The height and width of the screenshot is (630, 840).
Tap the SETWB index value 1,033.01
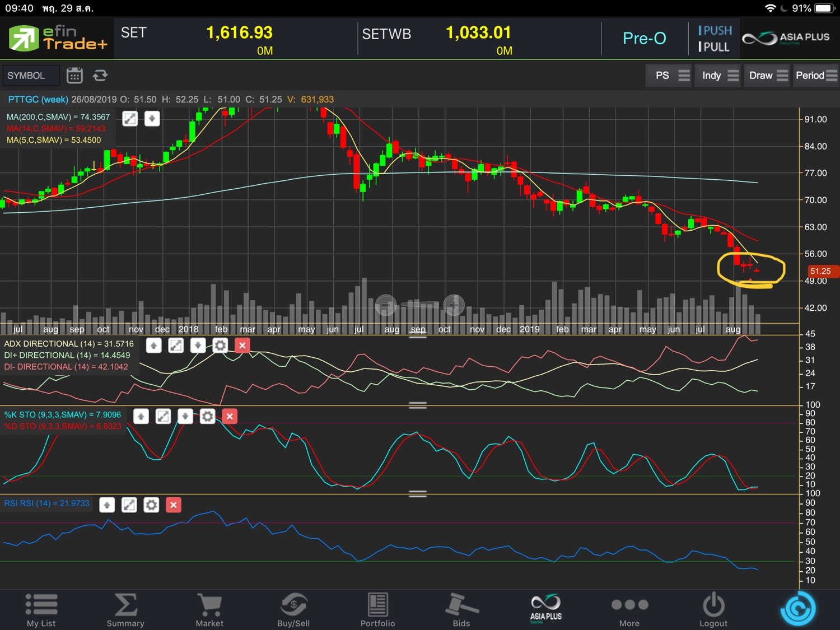point(479,32)
